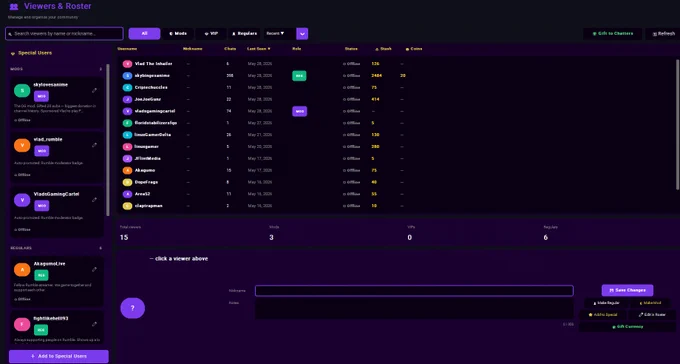The width and height of the screenshot is (680, 364).
Task: Open the purple chevron dropdown button
Action: coord(302,33)
